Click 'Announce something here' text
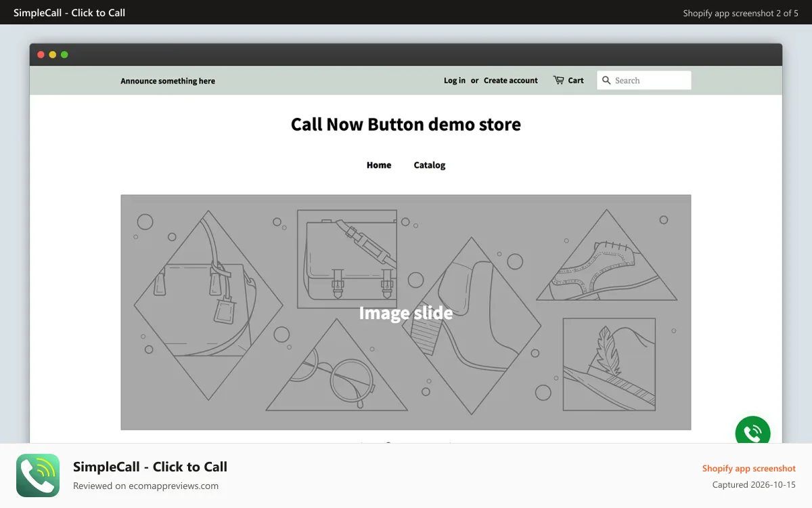The height and width of the screenshot is (508, 812). point(168,81)
